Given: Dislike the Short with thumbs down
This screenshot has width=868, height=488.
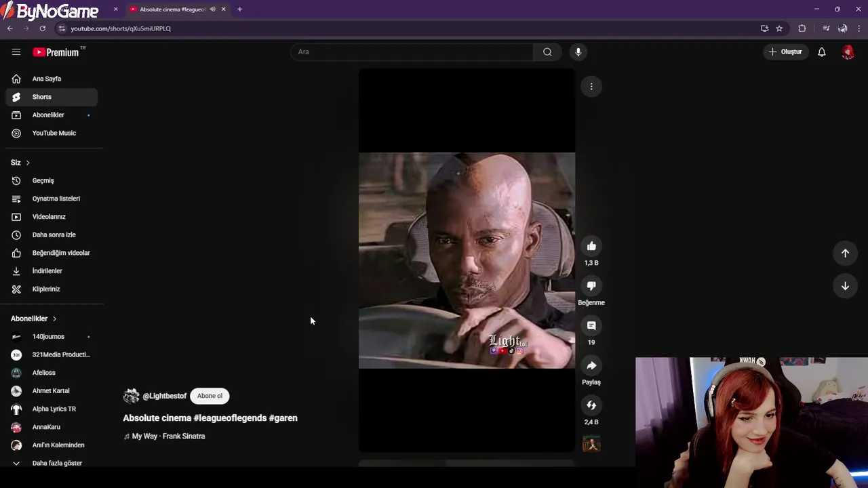Looking at the screenshot, I should pos(591,286).
